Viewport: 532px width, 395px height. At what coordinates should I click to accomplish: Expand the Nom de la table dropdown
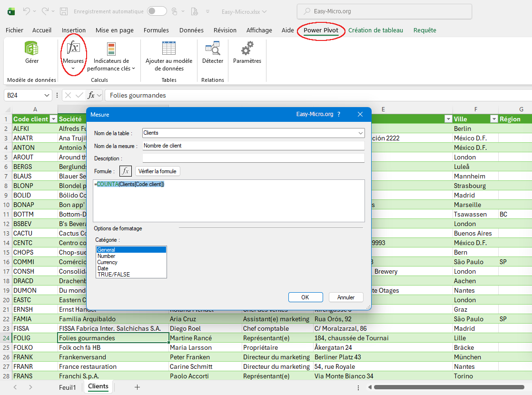(x=360, y=133)
